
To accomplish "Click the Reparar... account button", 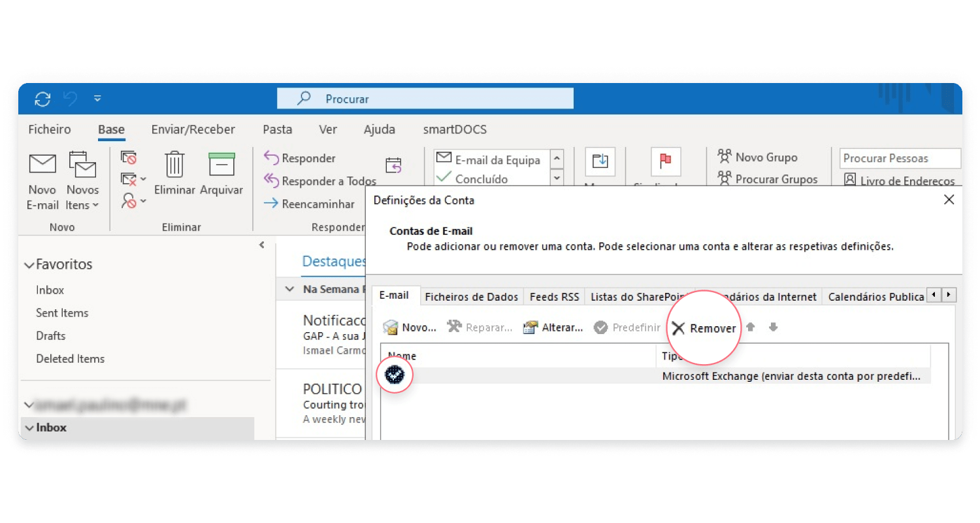I will pos(480,328).
